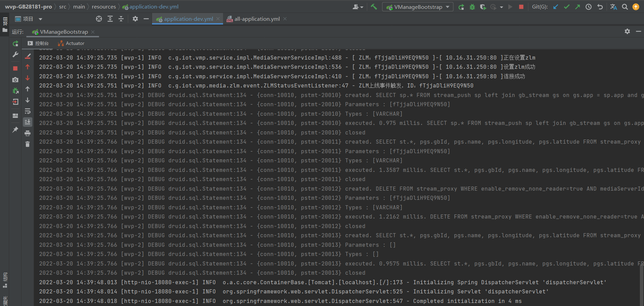The height and width of the screenshot is (306, 644).
Task: Click the orange IDE update notification icon
Action: 636,7
